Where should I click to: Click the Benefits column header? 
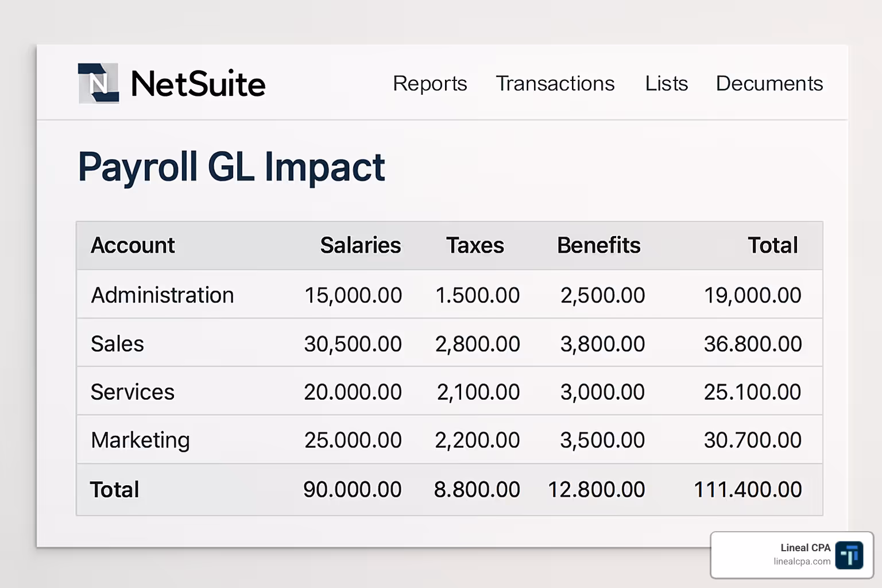point(598,245)
